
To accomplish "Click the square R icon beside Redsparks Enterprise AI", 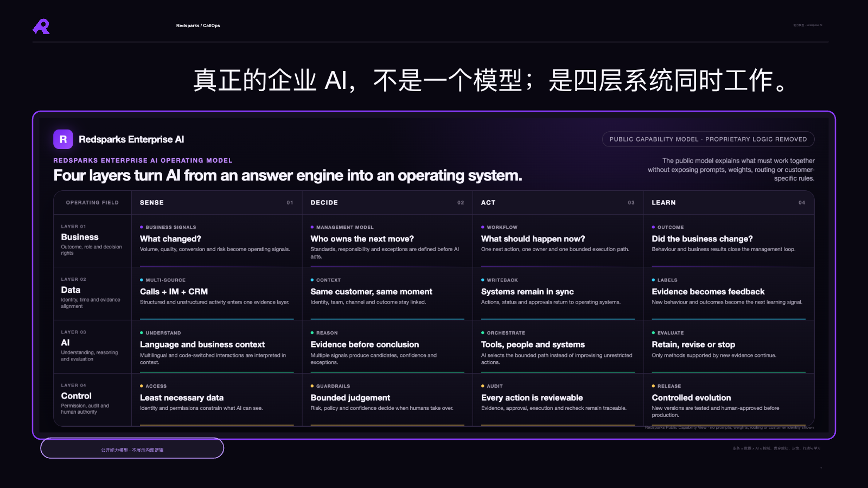I will point(63,139).
